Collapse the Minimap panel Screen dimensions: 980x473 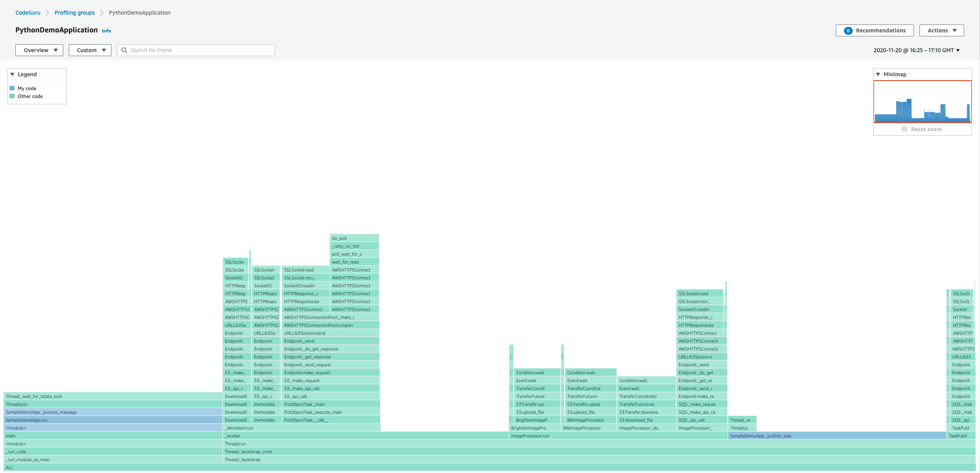(878, 74)
